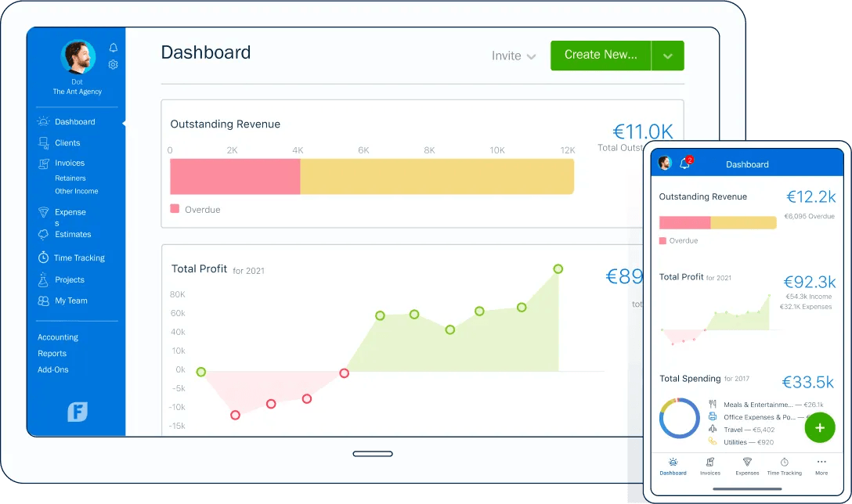The height and width of the screenshot is (504, 852).
Task: Click the Clients icon in sidebar
Action: 44,143
